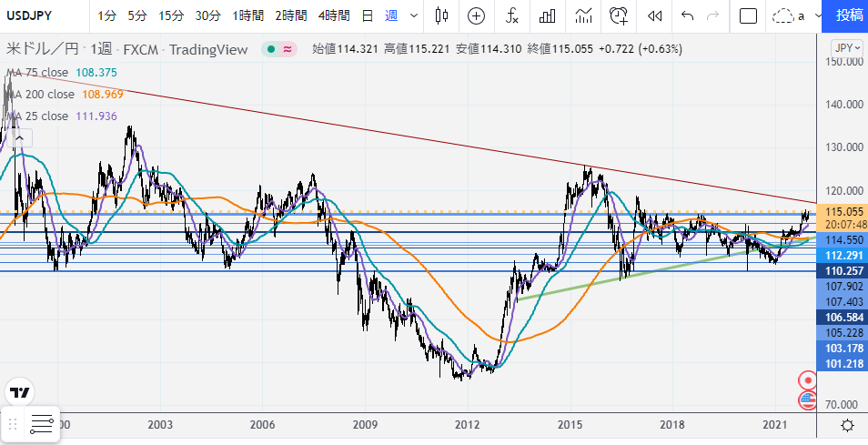Collapse the indicator legend with the chevron

click(19, 138)
